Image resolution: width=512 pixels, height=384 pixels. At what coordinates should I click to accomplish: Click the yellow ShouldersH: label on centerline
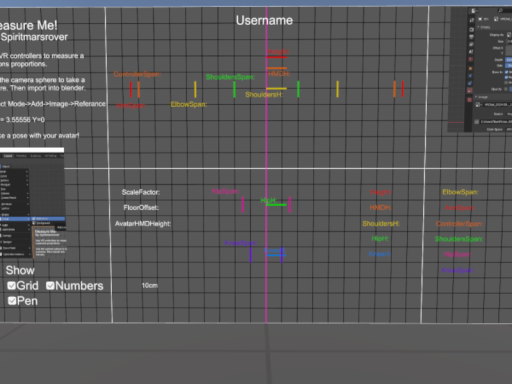(x=264, y=95)
